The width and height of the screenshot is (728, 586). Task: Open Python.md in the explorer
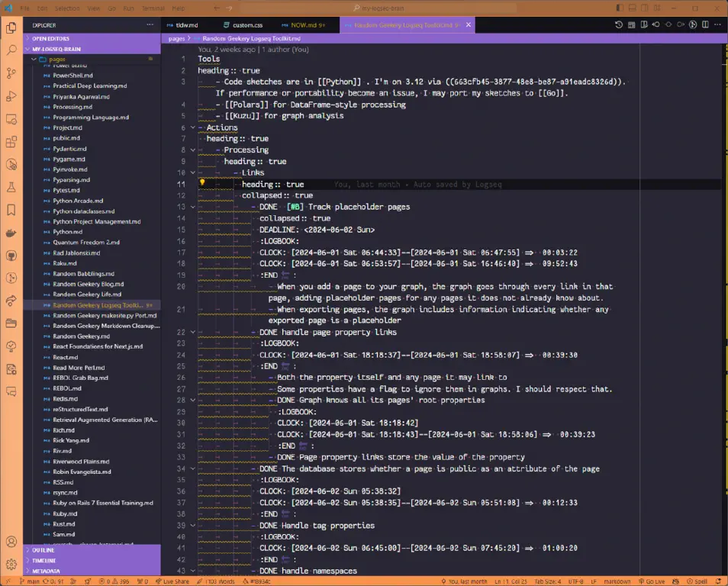[x=68, y=232]
